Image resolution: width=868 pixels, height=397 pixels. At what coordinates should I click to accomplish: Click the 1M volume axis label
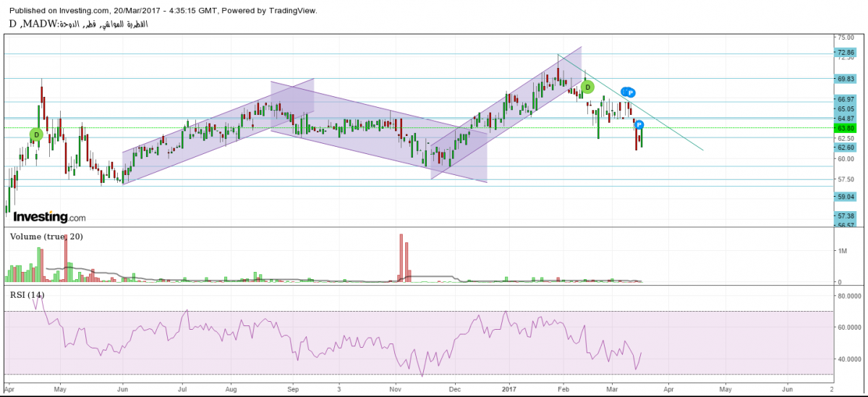(844, 251)
